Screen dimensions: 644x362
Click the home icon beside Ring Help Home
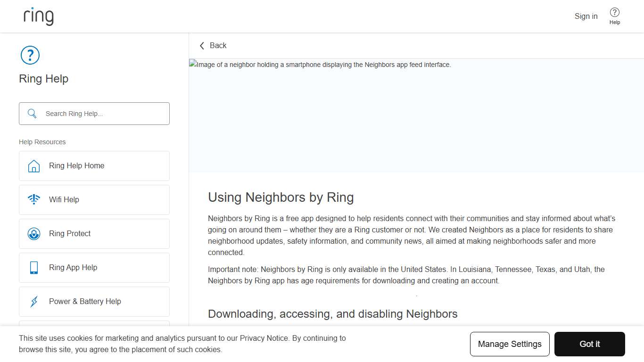(33, 166)
